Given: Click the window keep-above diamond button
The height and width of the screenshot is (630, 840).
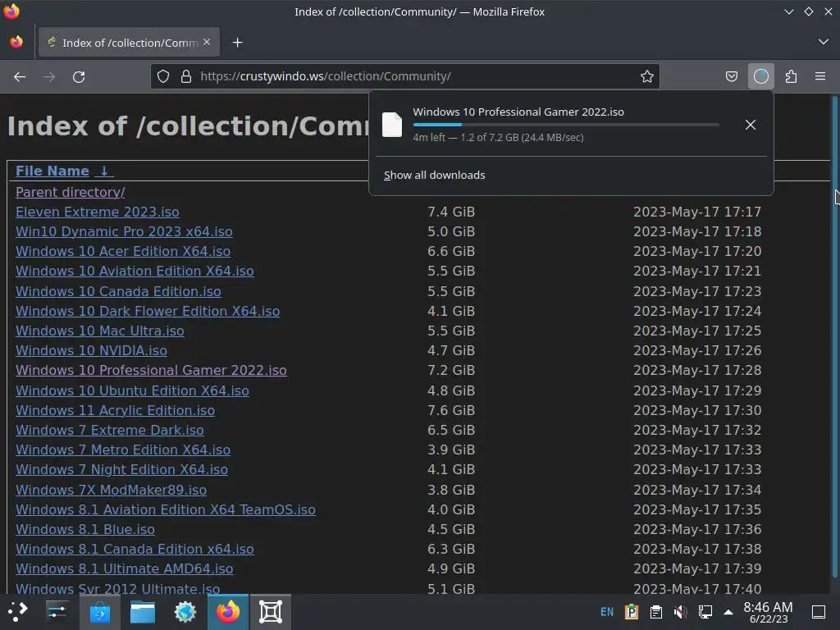Looking at the screenshot, I should [x=808, y=11].
